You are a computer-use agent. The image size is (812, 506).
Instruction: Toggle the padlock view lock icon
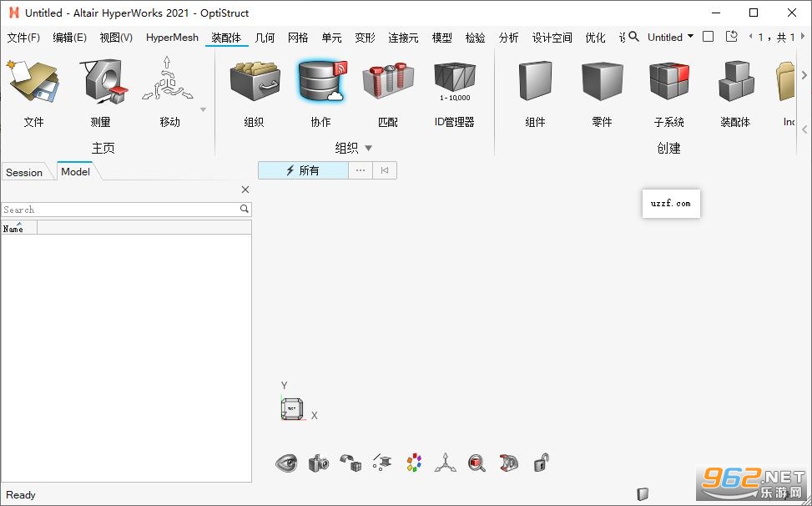click(541, 463)
